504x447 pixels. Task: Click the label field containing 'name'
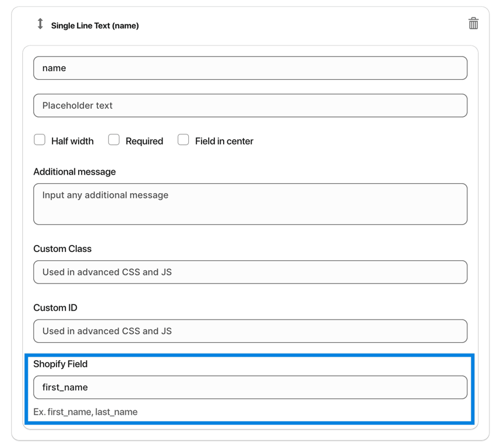click(251, 68)
